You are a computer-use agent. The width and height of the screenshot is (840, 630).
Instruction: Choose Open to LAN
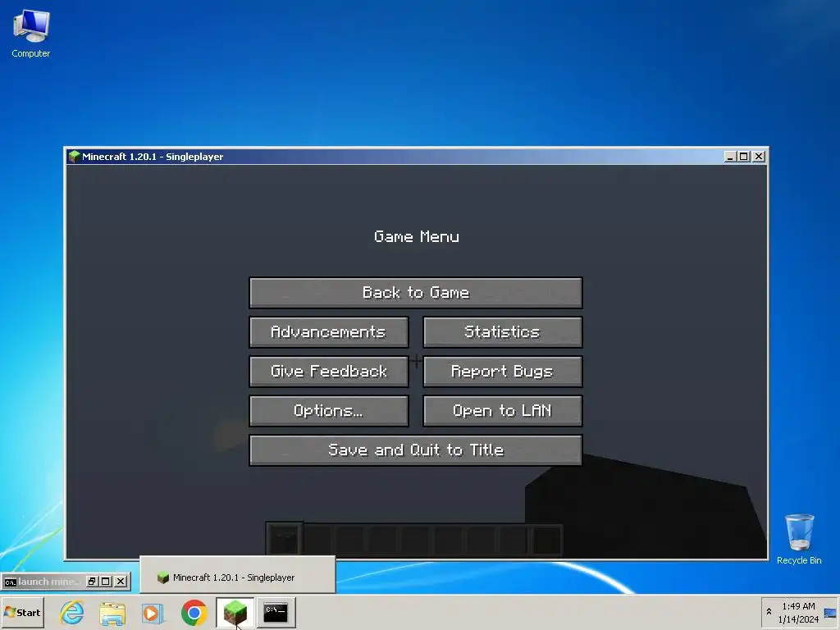503,411
